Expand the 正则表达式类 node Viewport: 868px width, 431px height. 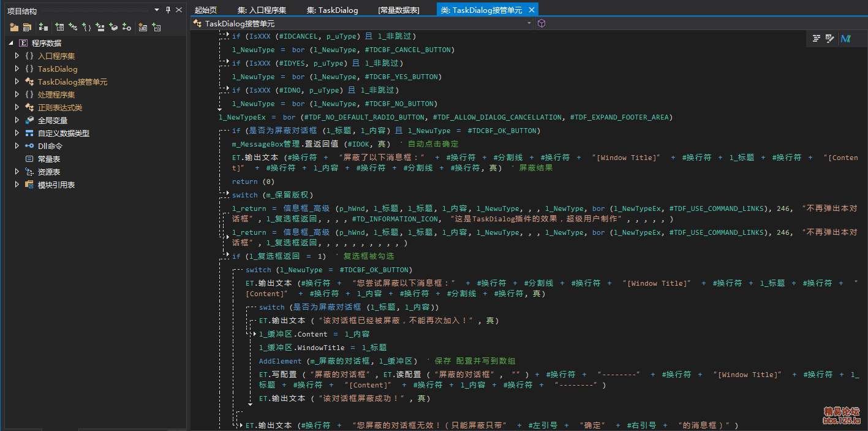(x=17, y=107)
